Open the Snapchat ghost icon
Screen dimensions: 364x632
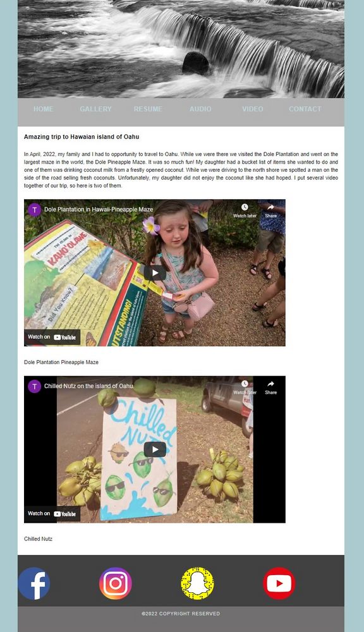pyautogui.click(x=197, y=583)
